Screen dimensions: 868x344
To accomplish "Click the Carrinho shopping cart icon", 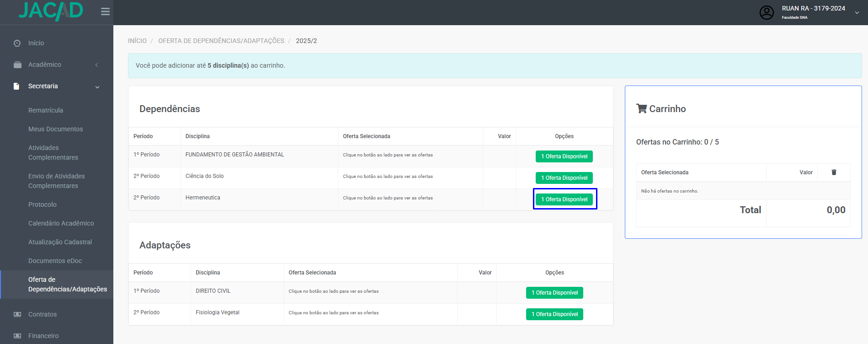I will pyautogui.click(x=641, y=109).
